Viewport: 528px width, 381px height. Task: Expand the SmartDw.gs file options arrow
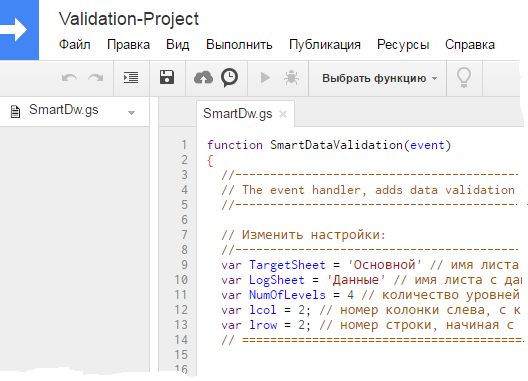pyautogui.click(x=132, y=113)
